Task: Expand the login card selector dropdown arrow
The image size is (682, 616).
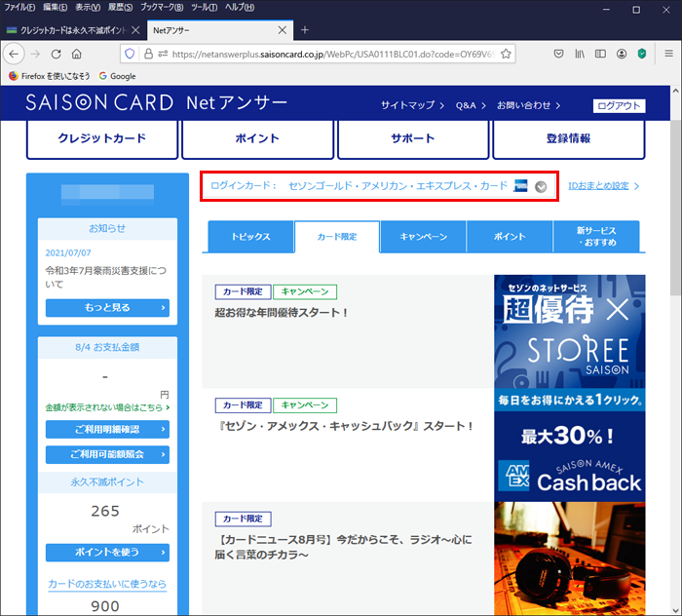Action: 541,186
